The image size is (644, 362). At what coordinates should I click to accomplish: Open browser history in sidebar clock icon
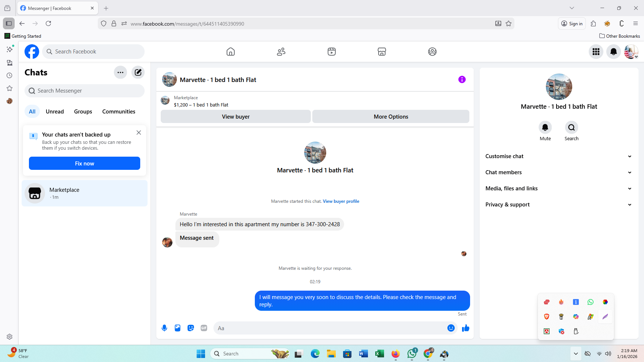[x=10, y=75]
